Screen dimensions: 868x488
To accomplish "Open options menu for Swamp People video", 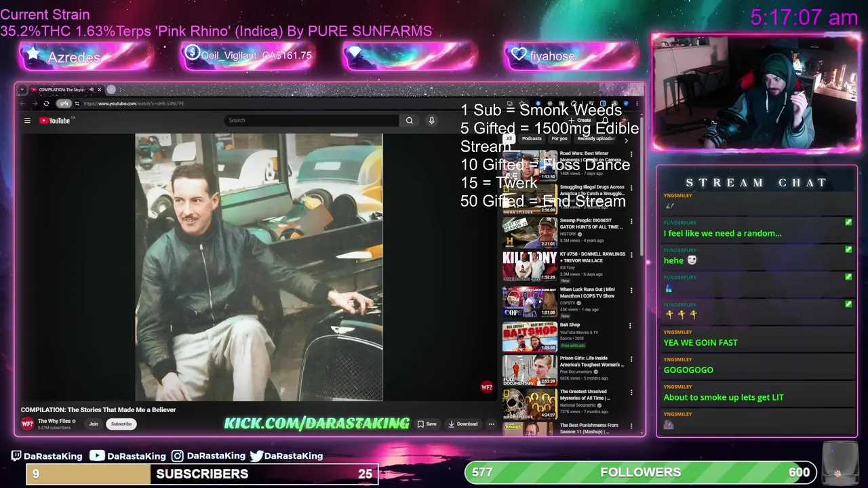I will pyautogui.click(x=631, y=221).
